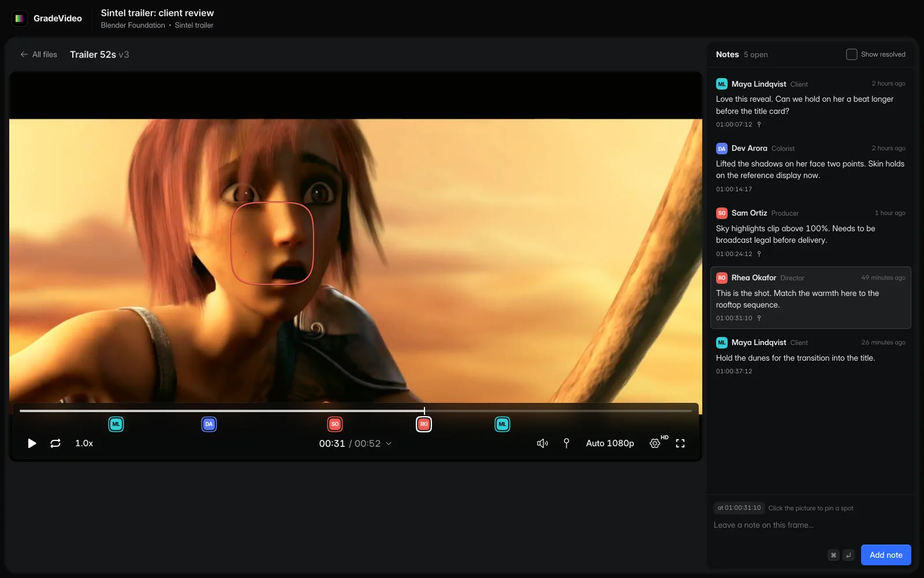Select Rhea Okafor's warmth note
This screenshot has width=924, height=578.
[x=811, y=298]
